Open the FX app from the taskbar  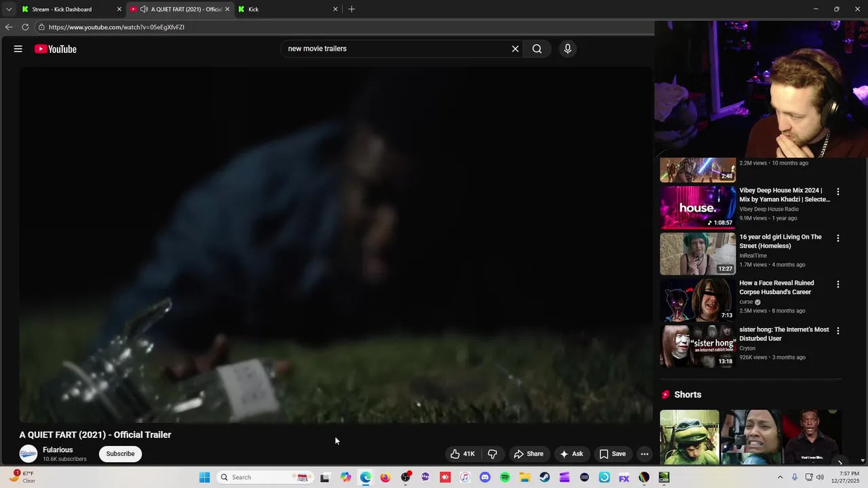[624, 478]
